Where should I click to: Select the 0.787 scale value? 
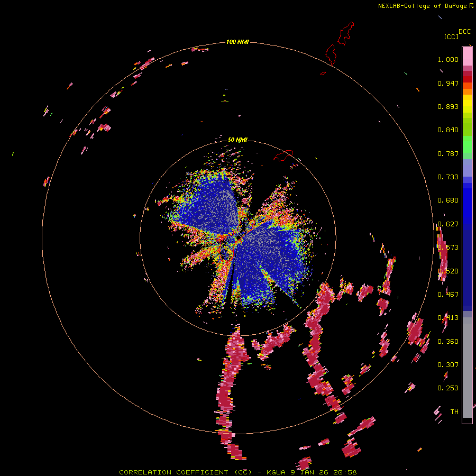pyautogui.click(x=448, y=153)
